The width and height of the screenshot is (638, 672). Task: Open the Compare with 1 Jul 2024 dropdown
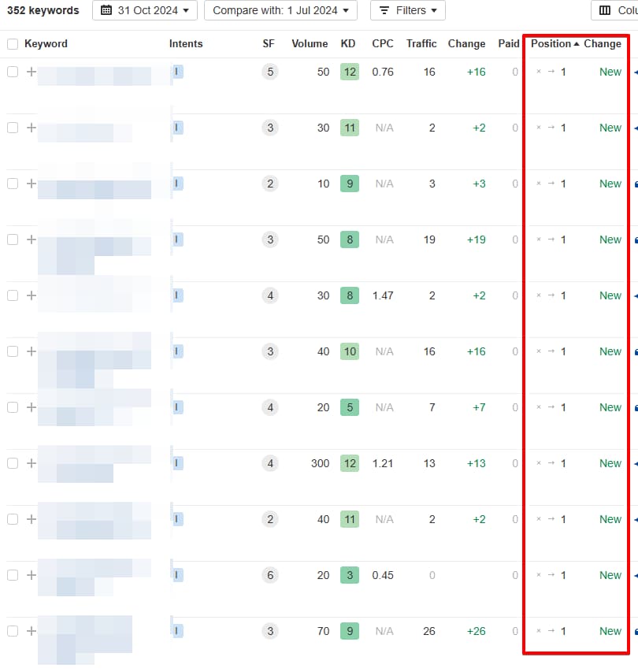click(x=280, y=11)
